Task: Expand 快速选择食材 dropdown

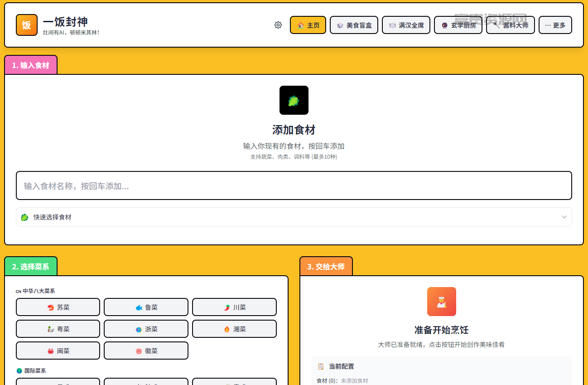Action: [x=294, y=217]
